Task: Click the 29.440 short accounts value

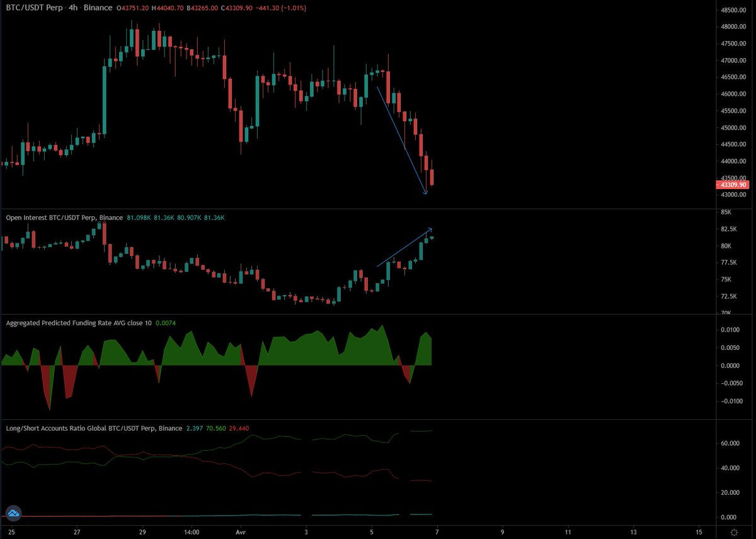Action: coord(239,428)
